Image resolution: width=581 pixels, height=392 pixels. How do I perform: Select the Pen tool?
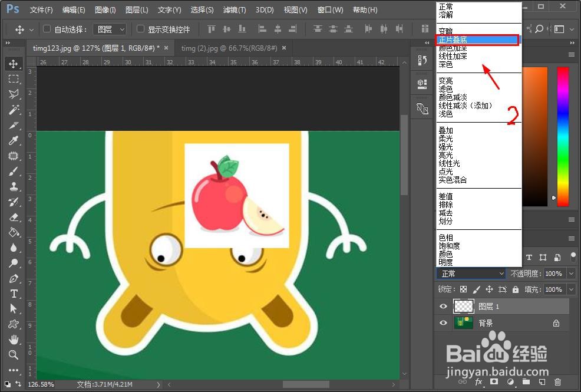click(14, 278)
